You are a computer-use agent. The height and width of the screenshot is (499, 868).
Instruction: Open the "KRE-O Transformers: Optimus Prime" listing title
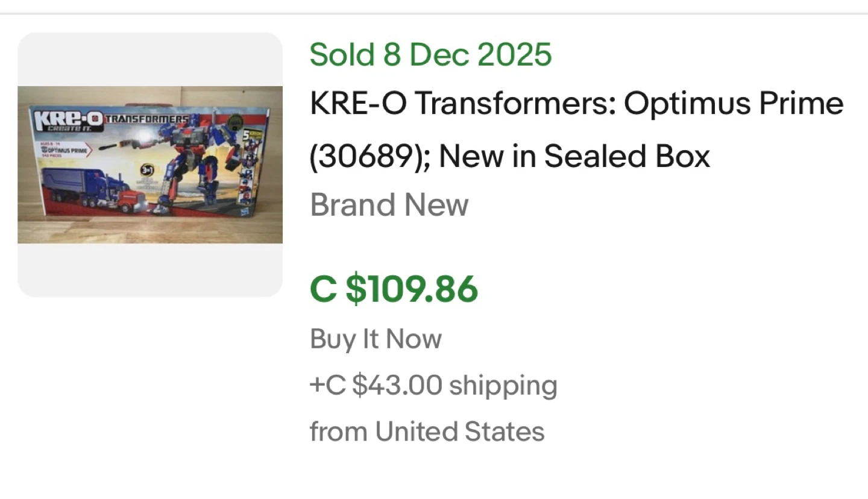pos(576,104)
